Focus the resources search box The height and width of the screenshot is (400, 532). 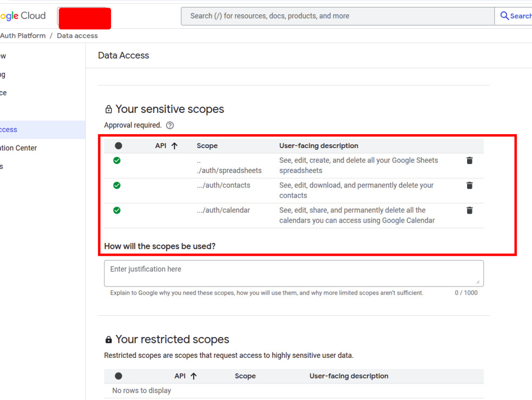[x=338, y=16]
